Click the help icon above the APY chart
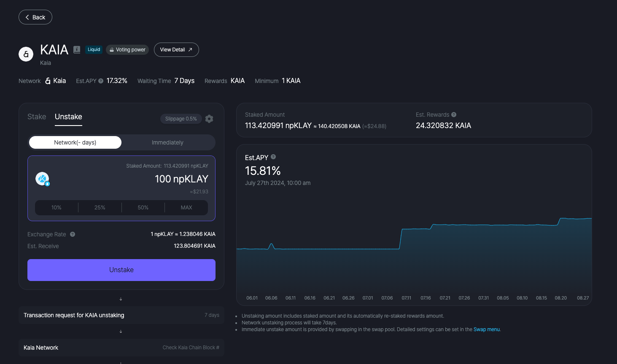The width and height of the screenshot is (617, 364). click(273, 157)
